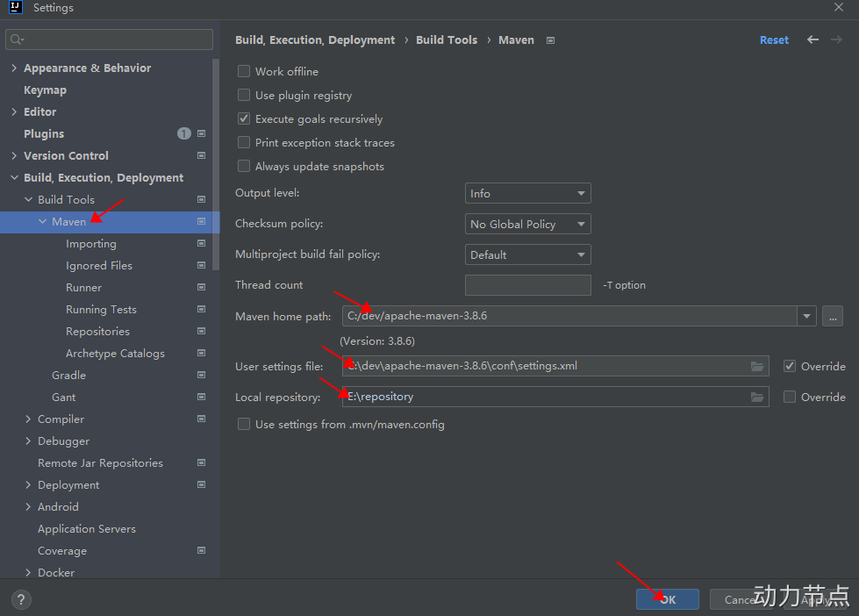Viewport: 859px width, 616px height.
Task: Expand the Debugger node
Action: pos(28,441)
